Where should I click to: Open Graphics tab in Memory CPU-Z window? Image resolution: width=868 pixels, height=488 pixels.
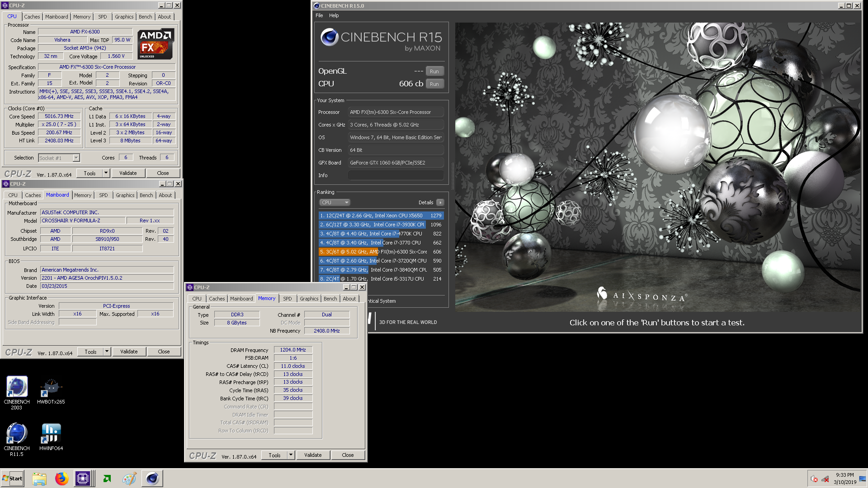(309, 299)
